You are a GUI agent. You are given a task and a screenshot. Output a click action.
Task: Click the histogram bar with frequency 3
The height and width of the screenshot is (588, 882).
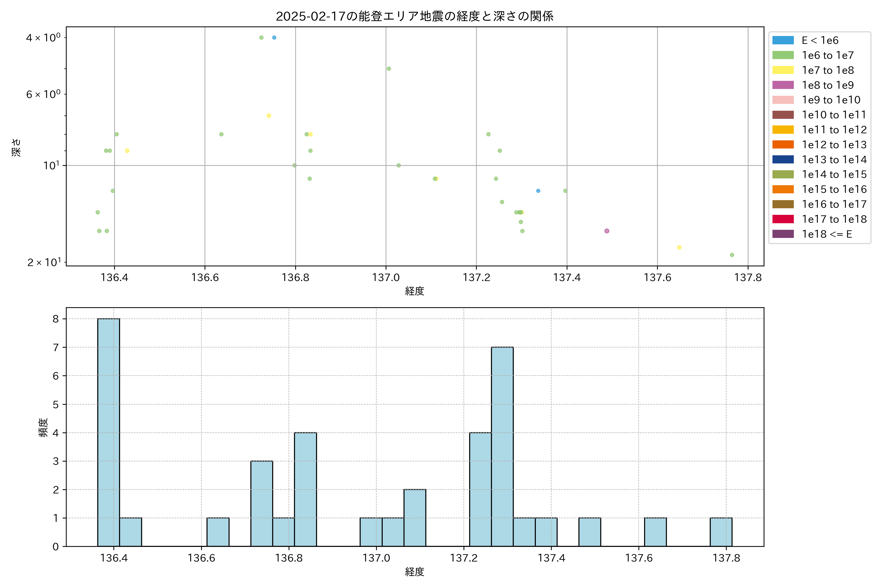[262, 503]
